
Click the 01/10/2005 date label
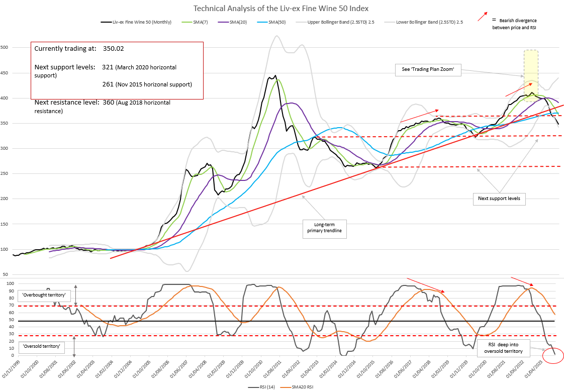click(x=141, y=368)
